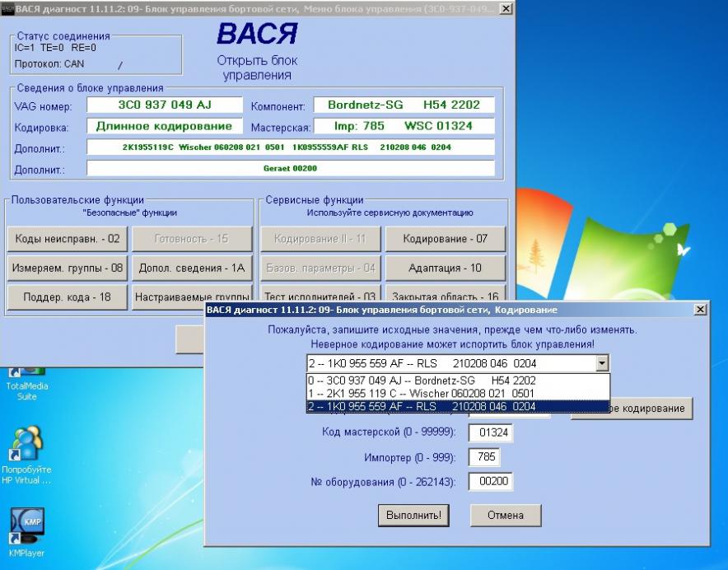Select module 0 Bordnetz-SG in the list
The height and width of the screenshot is (570, 728).
(458, 381)
